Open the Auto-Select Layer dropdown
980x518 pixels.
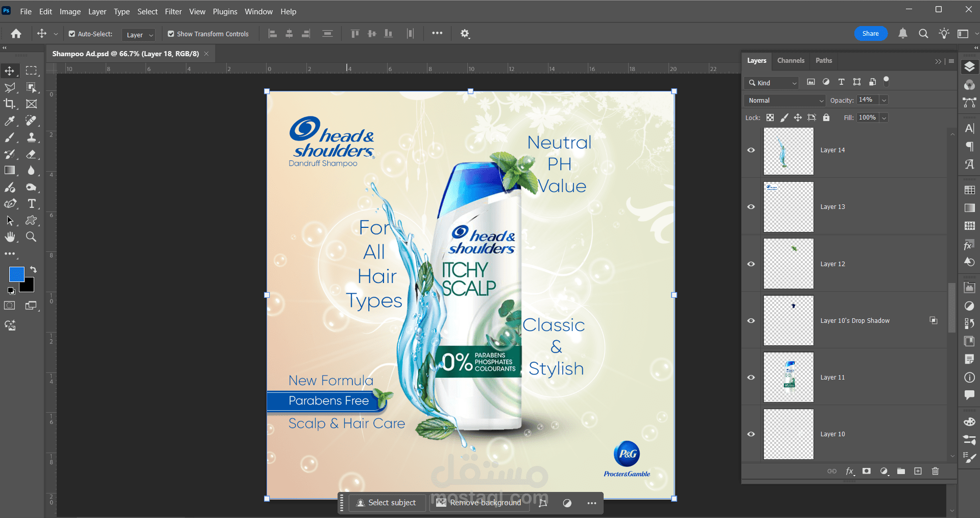[x=139, y=35]
